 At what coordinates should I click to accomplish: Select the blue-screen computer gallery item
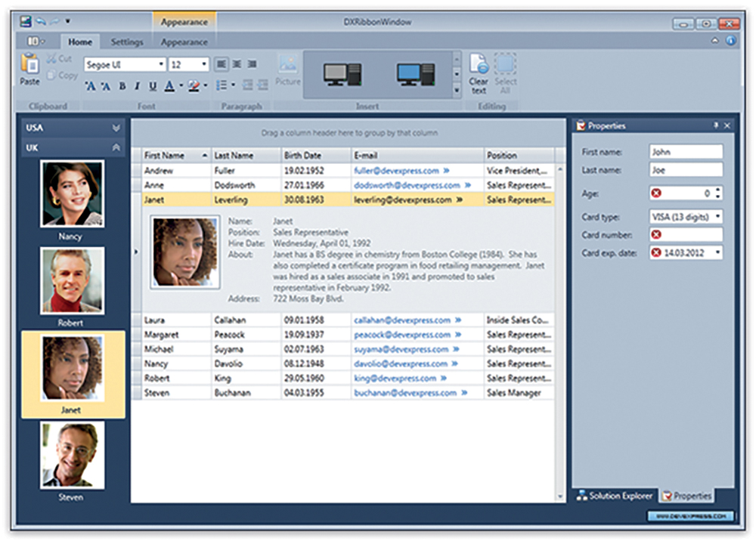click(x=417, y=73)
